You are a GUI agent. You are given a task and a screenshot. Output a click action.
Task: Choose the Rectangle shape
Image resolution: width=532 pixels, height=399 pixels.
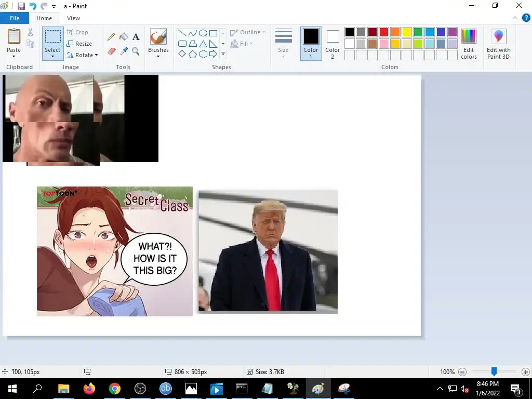pyautogui.click(x=213, y=33)
